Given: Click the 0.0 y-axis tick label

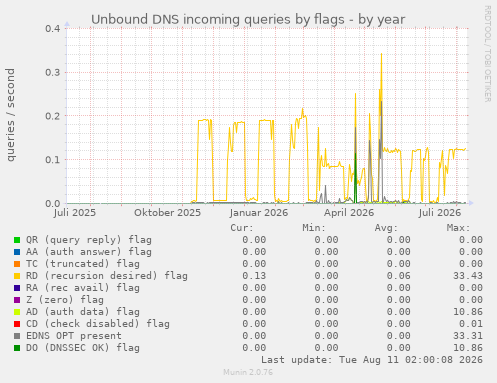Looking at the screenshot, I should click(53, 203).
